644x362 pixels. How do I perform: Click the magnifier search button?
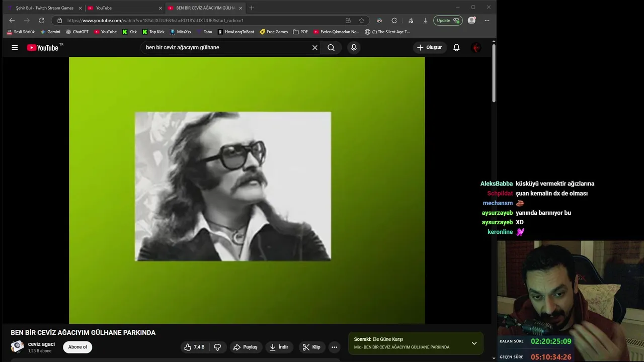point(331,48)
